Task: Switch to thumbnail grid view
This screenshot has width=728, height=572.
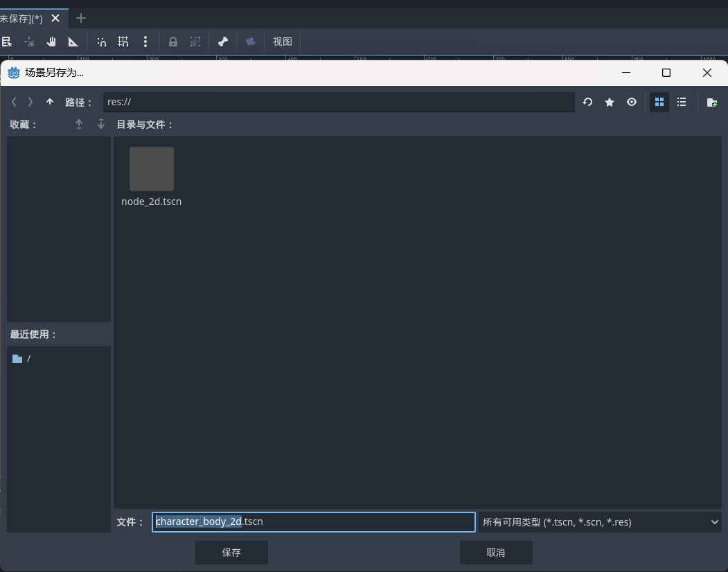Action: click(659, 102)
